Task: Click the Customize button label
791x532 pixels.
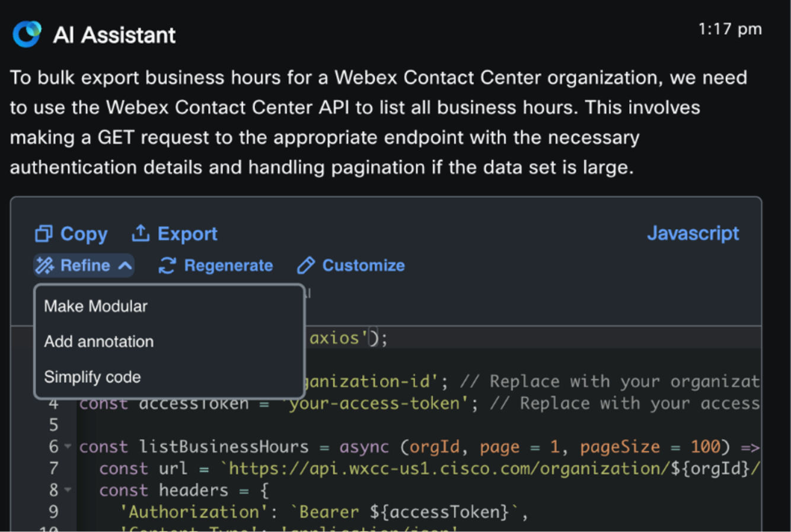Action: (x=363, y=265)
